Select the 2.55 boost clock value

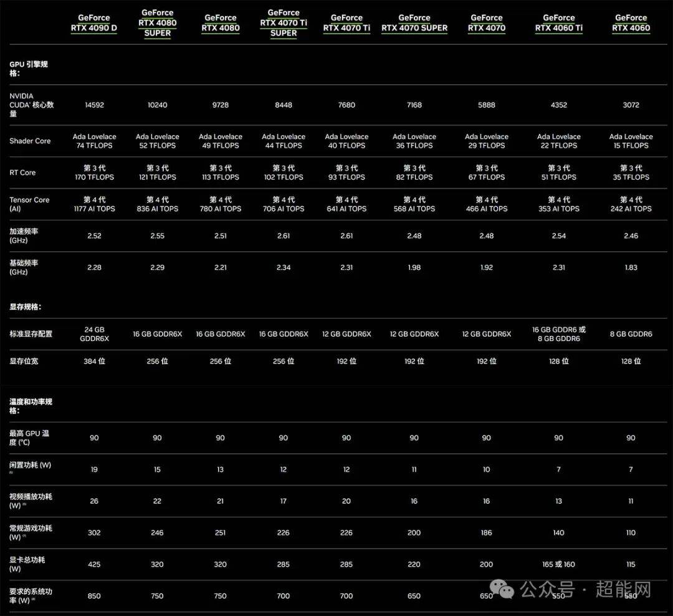pyautogui.click(x=158, y=236)
